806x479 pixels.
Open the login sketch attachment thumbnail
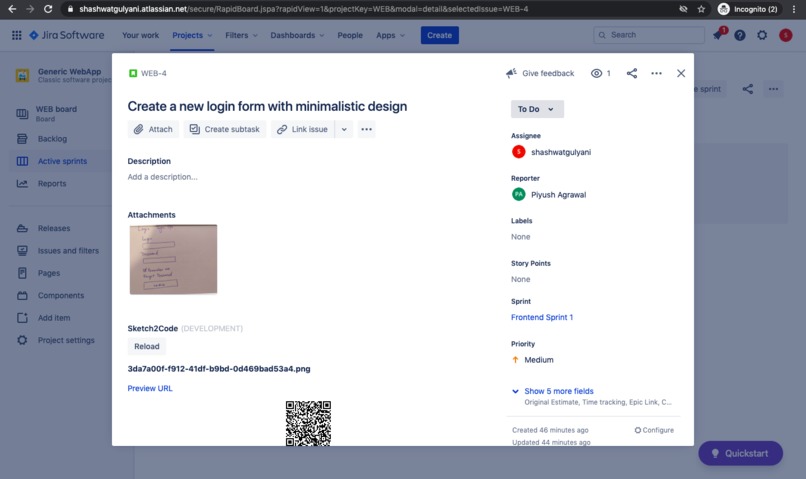173,259
